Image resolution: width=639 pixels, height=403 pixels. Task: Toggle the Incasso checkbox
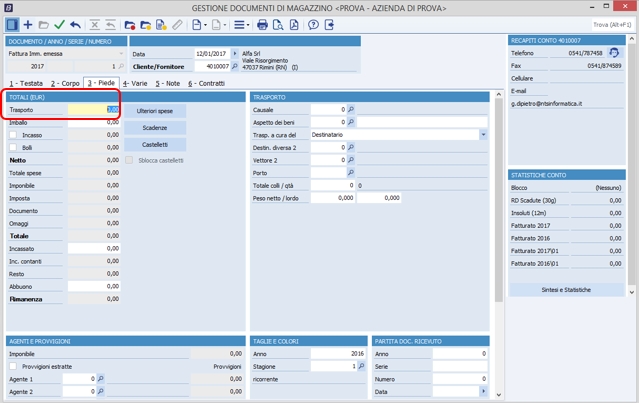tap(14, 135)
